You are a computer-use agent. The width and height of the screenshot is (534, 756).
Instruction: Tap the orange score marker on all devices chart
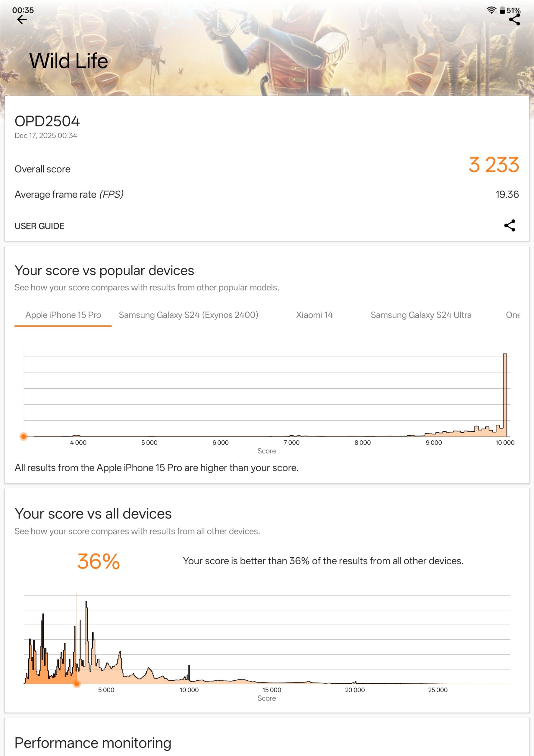pyautogui.click(x=77, y=684)
